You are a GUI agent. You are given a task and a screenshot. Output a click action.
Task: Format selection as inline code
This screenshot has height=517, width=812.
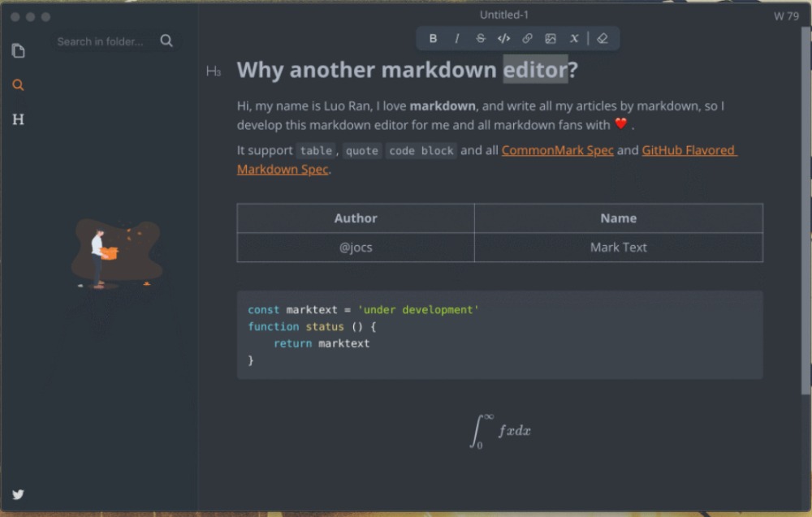click(x=503, y=38)
